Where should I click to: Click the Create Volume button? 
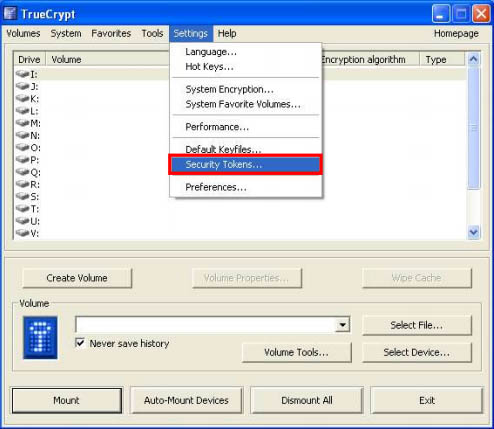(x=77, y=278)
